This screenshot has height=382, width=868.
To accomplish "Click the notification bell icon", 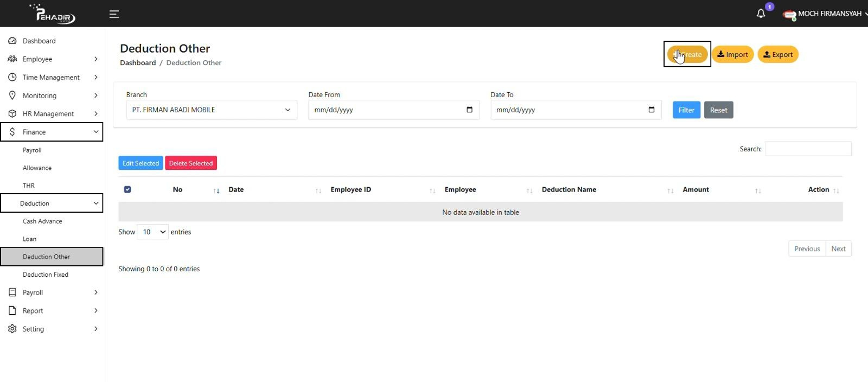I will click(x=761, y=14).
